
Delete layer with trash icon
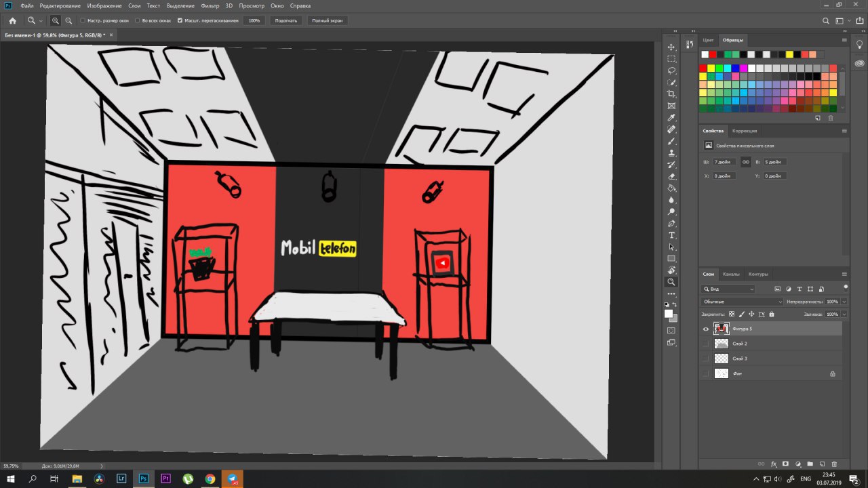tap(834, 464)
